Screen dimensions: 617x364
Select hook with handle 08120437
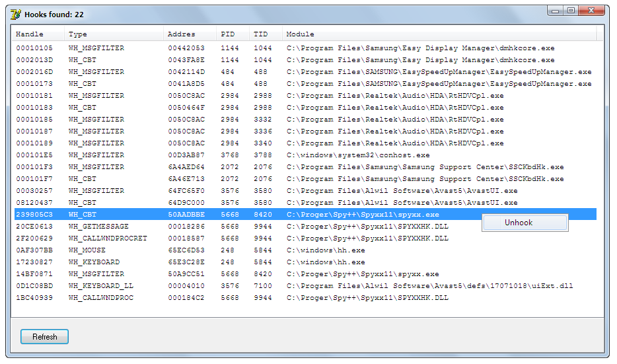[x=34, y=203]
